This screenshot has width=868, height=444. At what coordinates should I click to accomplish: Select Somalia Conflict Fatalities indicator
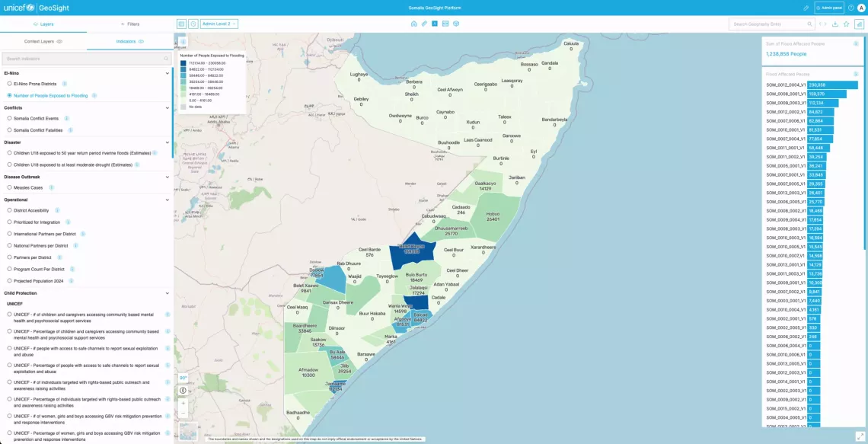coord(9,130)
